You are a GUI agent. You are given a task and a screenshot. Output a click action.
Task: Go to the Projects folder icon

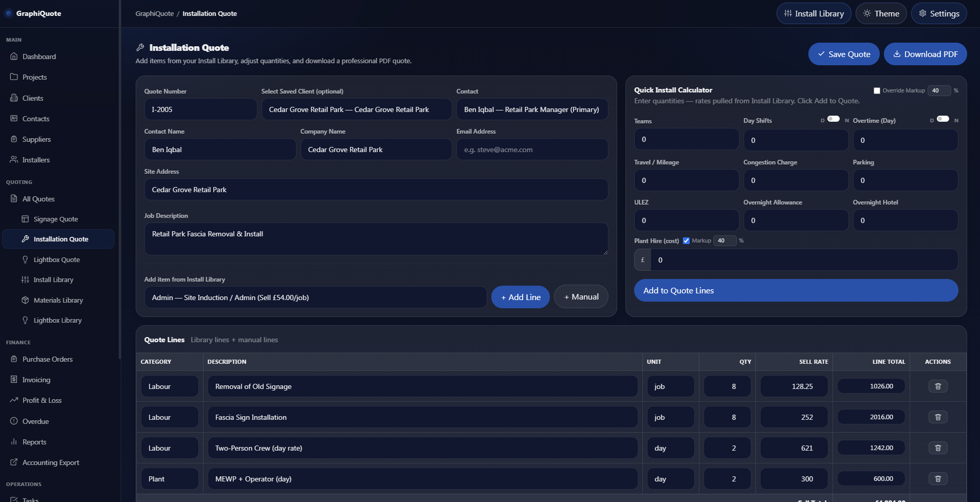pos(14,77)
